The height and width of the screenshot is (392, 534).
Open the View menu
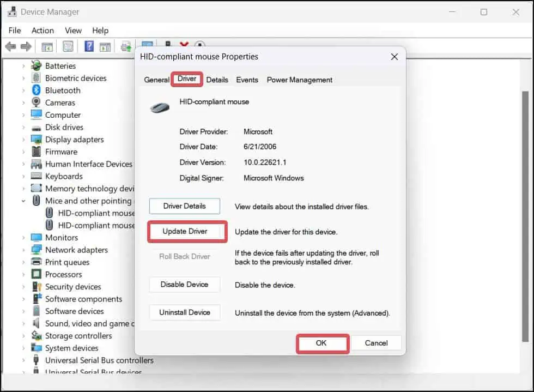[x=73, y=31]
